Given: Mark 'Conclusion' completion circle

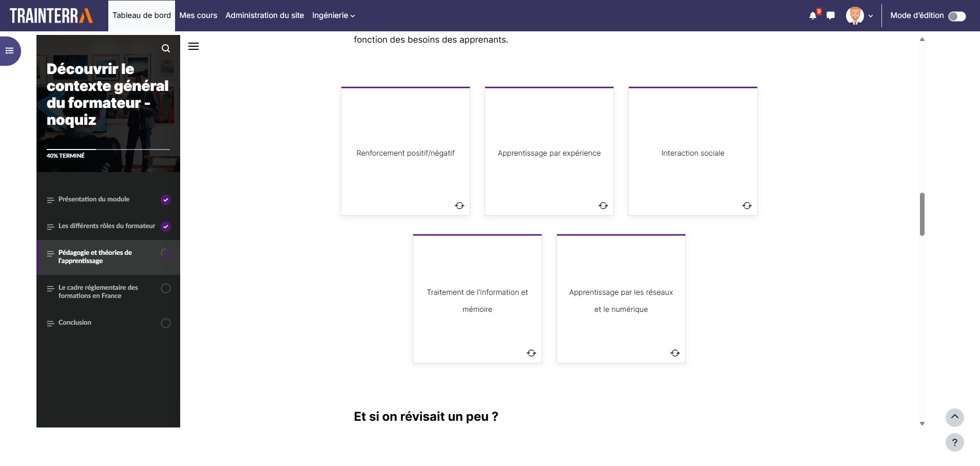Looking at the screenshot, I should pyautogui.click(x=165, y=323).
